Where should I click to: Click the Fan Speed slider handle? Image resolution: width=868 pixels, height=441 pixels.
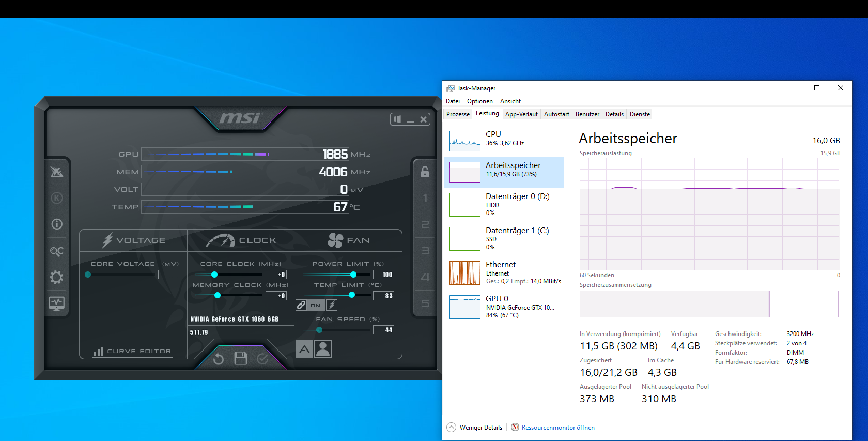(319, 330)
